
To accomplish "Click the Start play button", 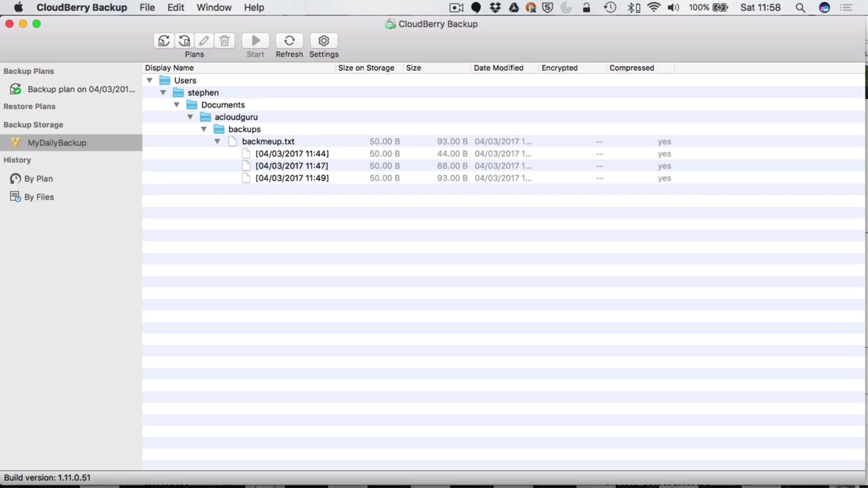I will pyautogui.click(x=256, y=41).
